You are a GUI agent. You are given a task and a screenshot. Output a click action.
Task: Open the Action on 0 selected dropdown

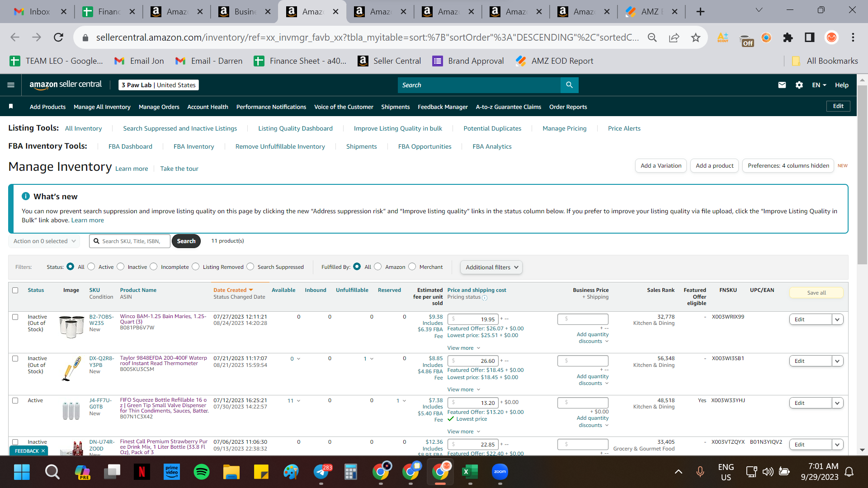pyautogui.click(x=44, y=241)
